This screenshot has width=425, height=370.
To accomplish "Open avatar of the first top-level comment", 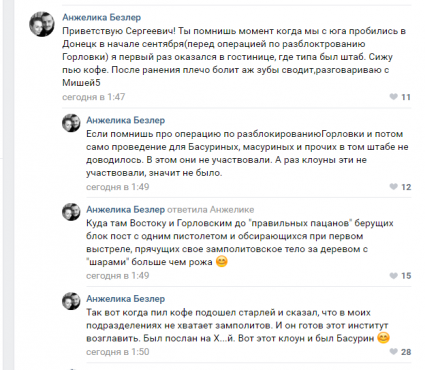I will (42, 24).
